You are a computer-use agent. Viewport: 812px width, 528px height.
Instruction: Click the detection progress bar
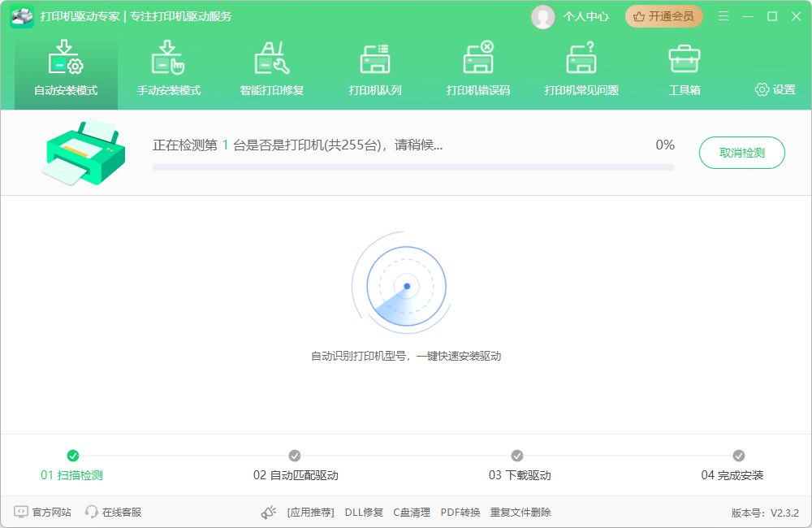coord(412,167)
